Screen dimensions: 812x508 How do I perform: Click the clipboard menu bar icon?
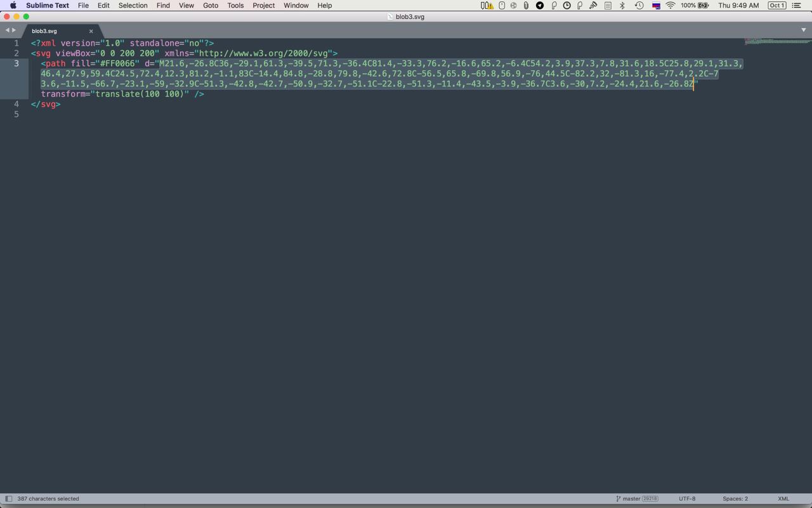(x=608, y=5)
